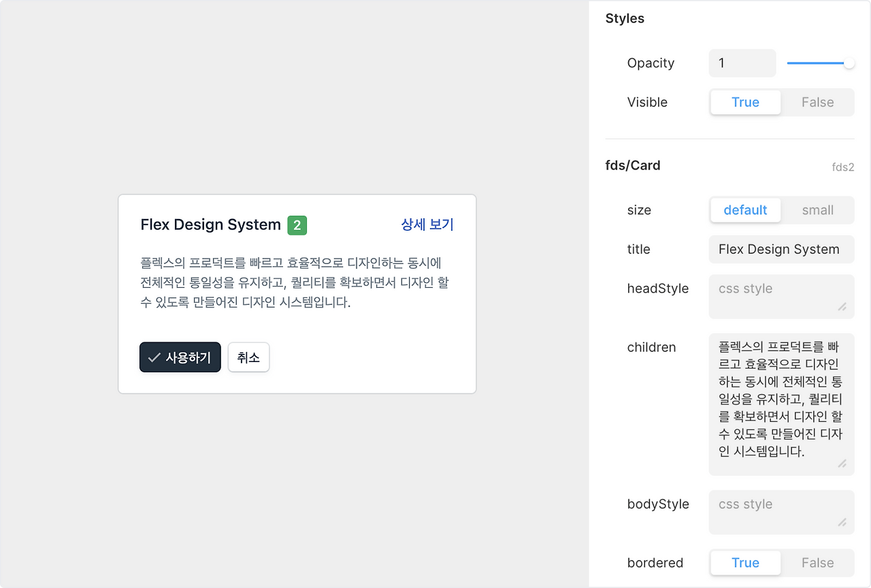Click the children text area
The width and height of the screenshot is (871, 588).
[x=781, y=404]
